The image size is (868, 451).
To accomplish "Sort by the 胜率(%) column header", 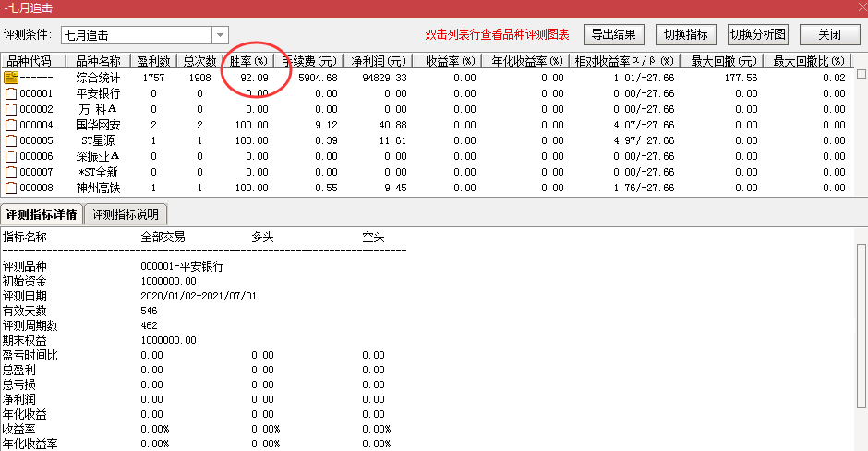I will (x=248, y=61).
